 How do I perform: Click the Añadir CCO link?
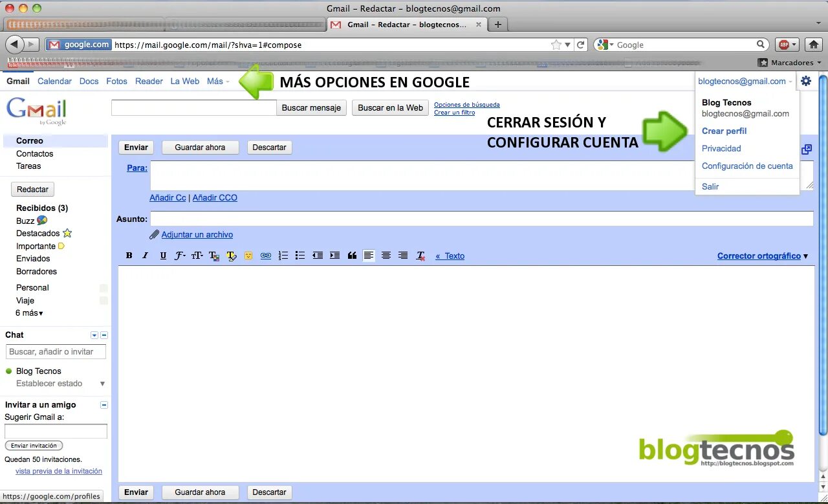pyautogui.click(x=215, y=197)
